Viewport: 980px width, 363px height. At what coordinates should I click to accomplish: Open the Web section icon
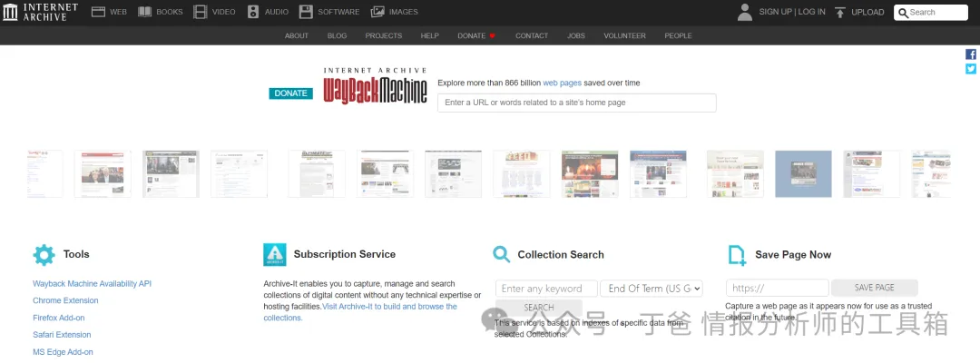pyautogui.click(x=98, y=12)
